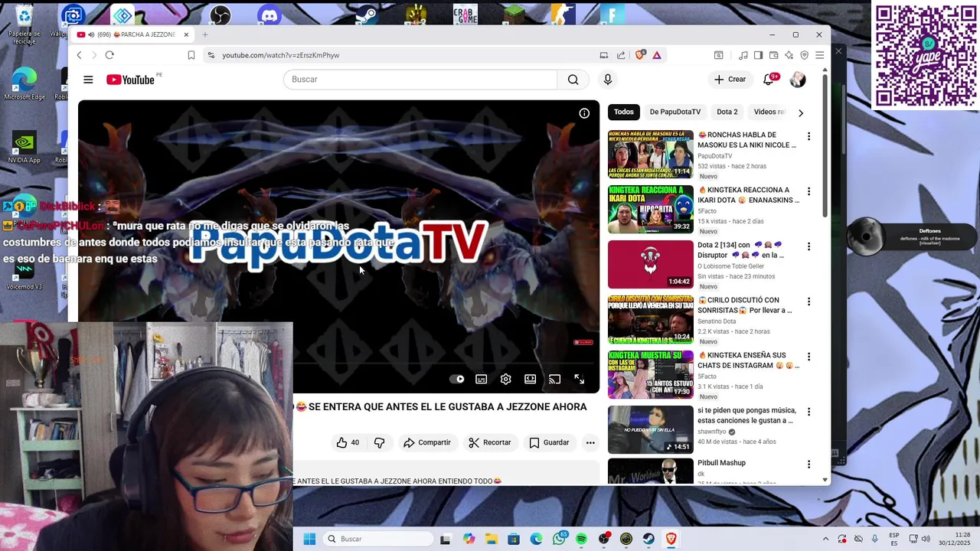Share this page from the address bar

(x=621, y=55)
